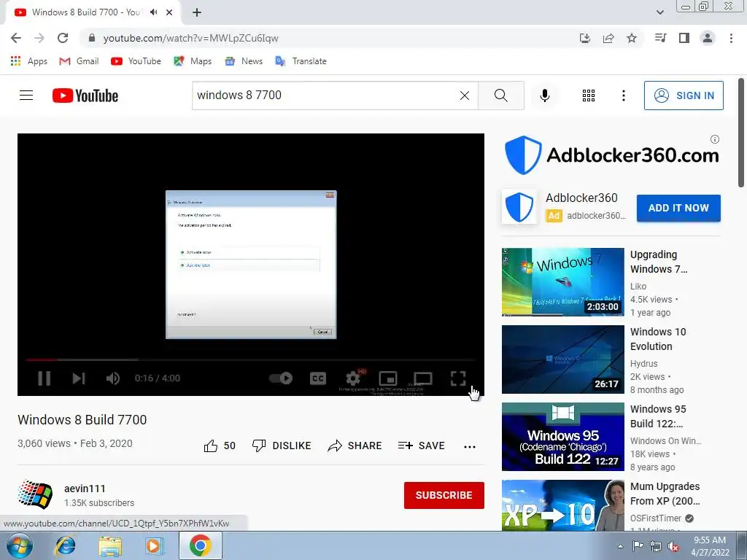Toggle the autoplay switch
The height and width of the screenshot is (560, 747).
click(281, 378)
